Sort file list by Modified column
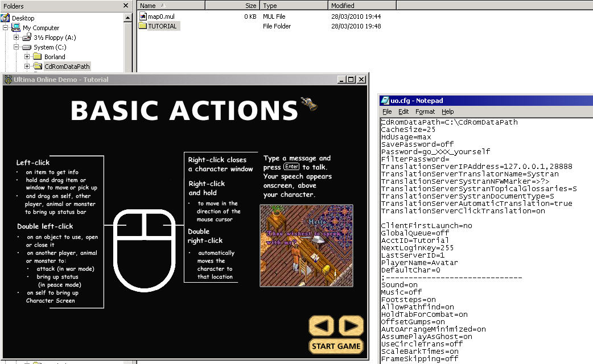The image size is (593, 364). (363, 5)
